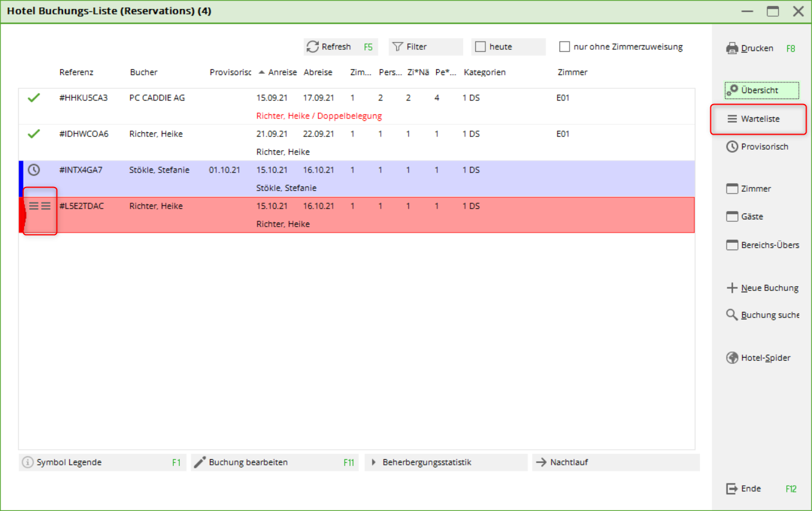Click the magnifier icon for Buchung suche

732,315
